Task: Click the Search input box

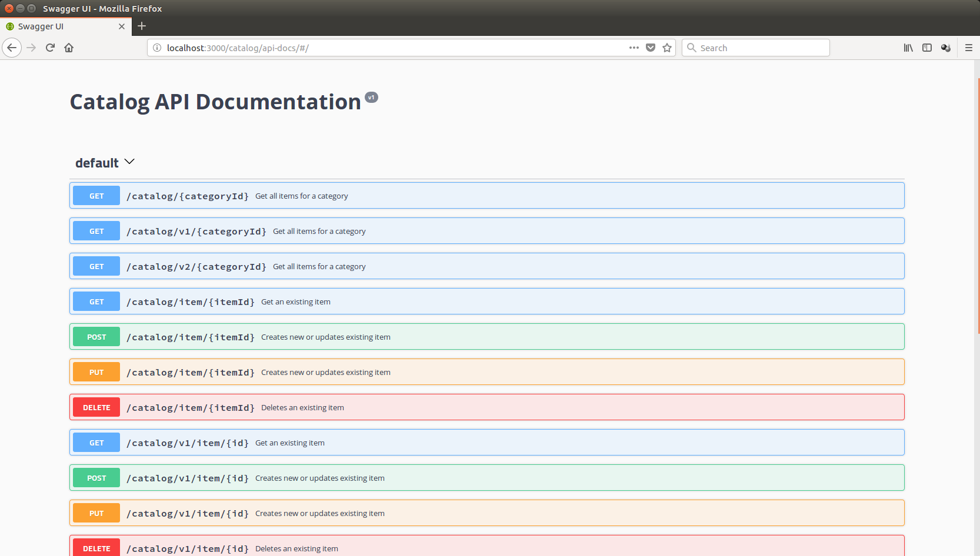Action: [x=756, y=48]
